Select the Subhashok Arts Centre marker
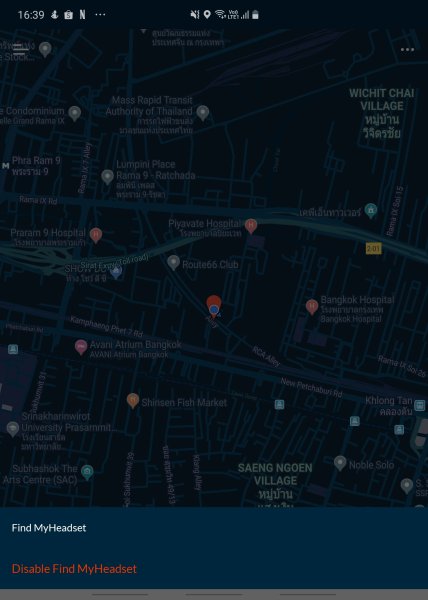Viewport: 428px width, 600px height. [x=87, y=473]
